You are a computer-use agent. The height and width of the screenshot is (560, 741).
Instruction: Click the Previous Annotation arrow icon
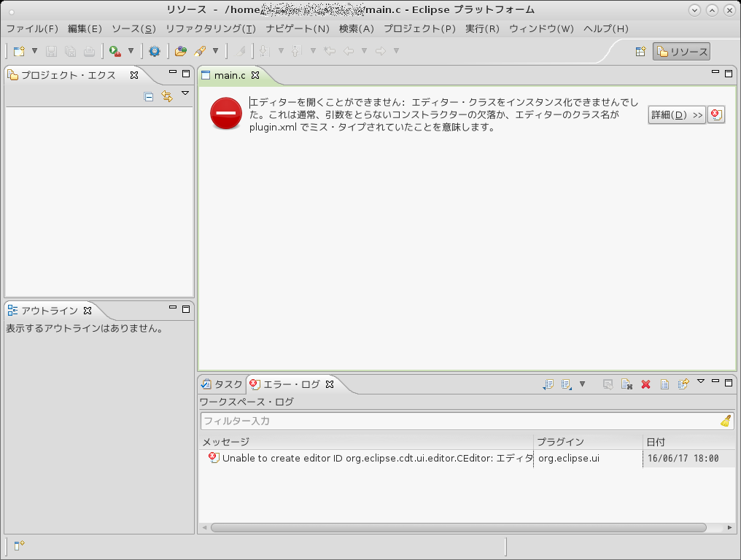[x=297, y=51]
